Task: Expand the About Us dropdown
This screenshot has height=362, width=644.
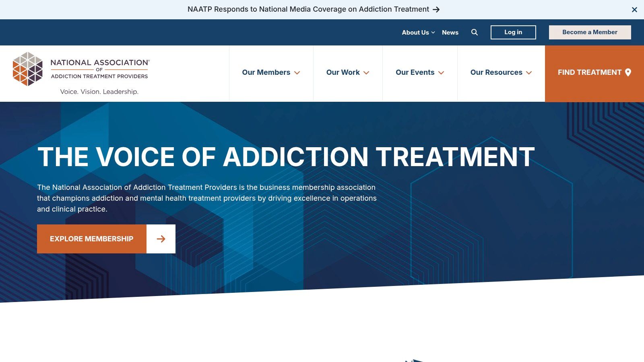Action: click(x=415, y=33)
